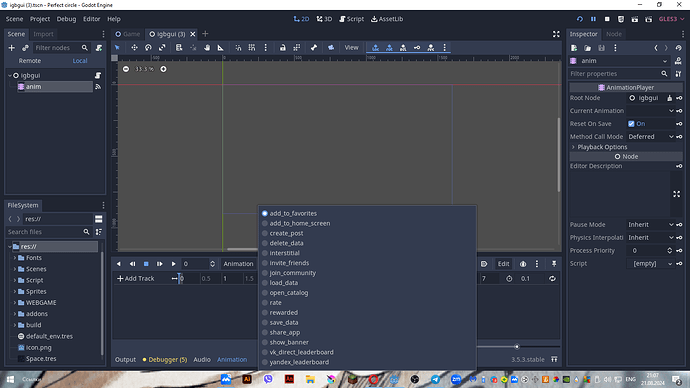Play animation backwards from end
690x388 pixels.
132,264
